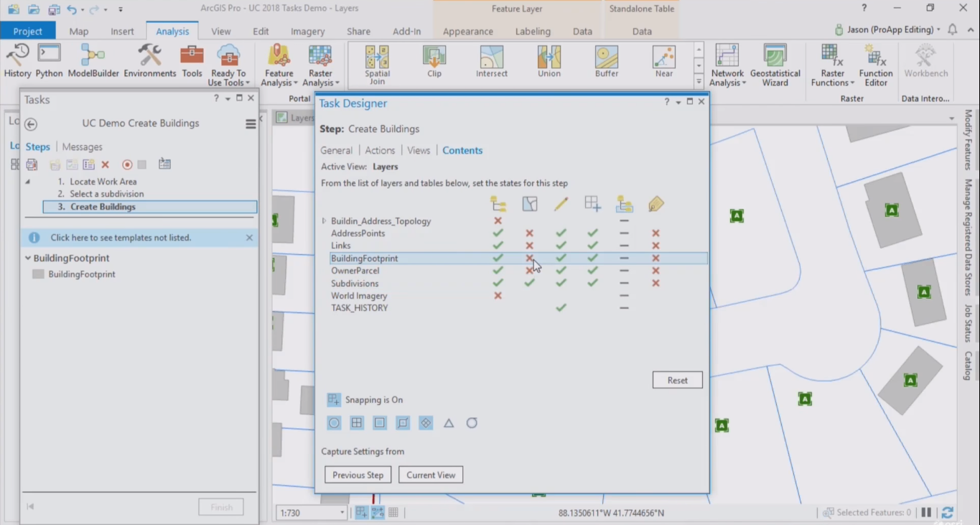Screen dimensions: 980x525
Task: Open the Actions tab in Task Designer
Action: [x=380, y=150]
